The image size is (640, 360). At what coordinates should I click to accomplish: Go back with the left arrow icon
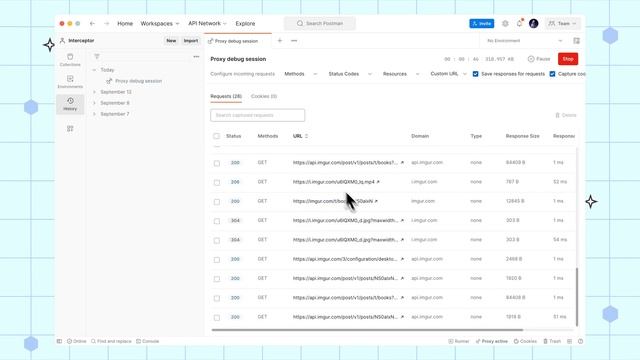tap(92, 24)
